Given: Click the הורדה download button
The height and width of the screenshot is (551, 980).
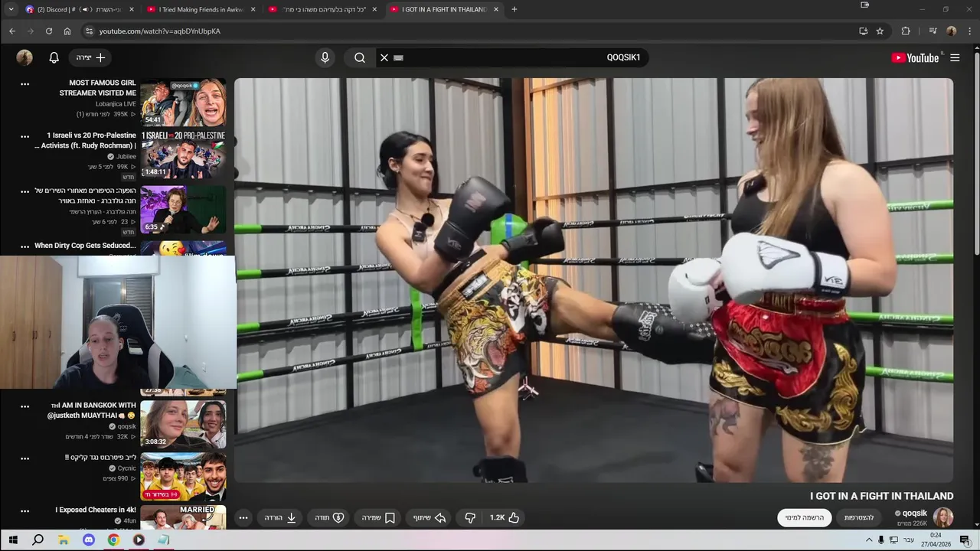Looking at the screenshot, I should click(280, 517).
